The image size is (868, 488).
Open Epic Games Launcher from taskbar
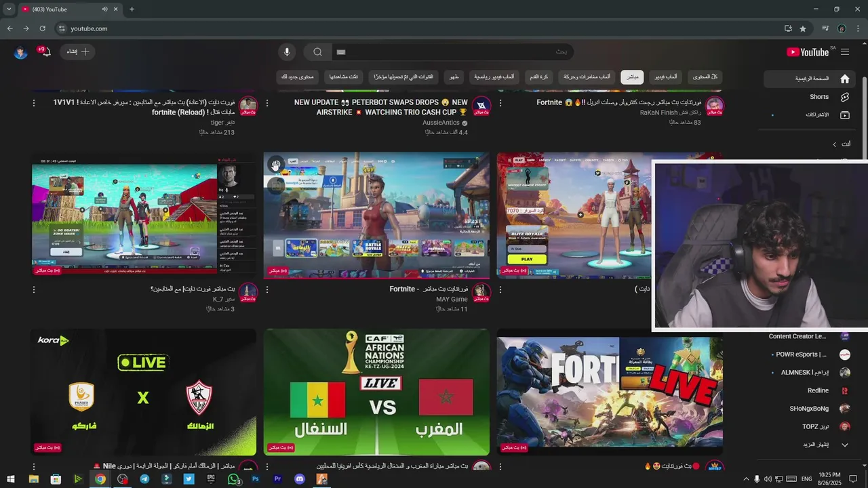211,479
